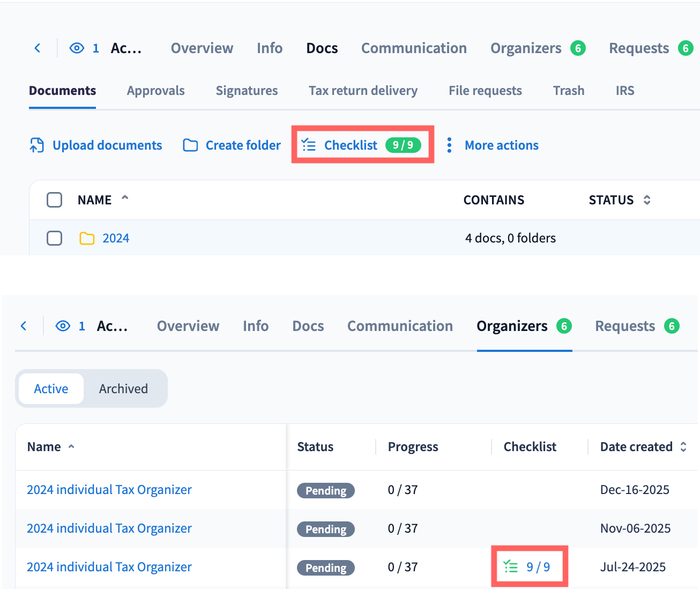
Task: Sort documents by the STATUS column arrows
Action: (x=647, y=200)
